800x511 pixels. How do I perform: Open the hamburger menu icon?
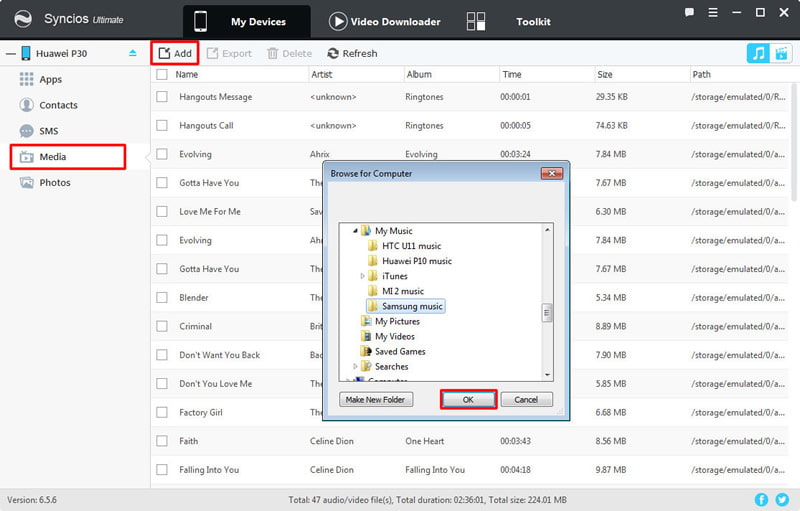tap(713, 13)
